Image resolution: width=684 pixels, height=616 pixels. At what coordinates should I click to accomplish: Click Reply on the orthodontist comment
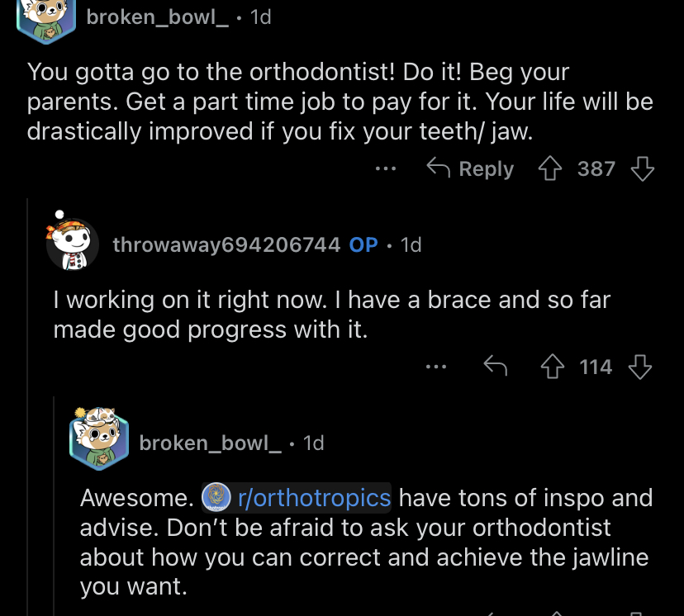click(470, 168)
